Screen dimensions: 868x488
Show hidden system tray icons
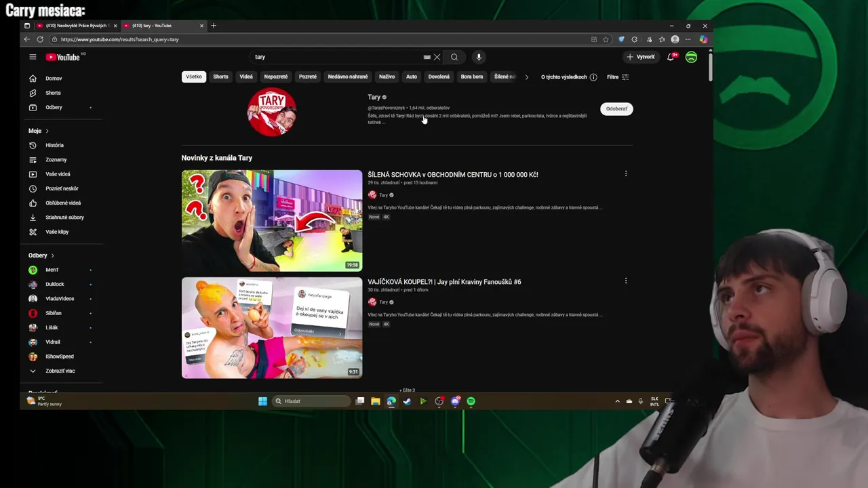[617, 401]
